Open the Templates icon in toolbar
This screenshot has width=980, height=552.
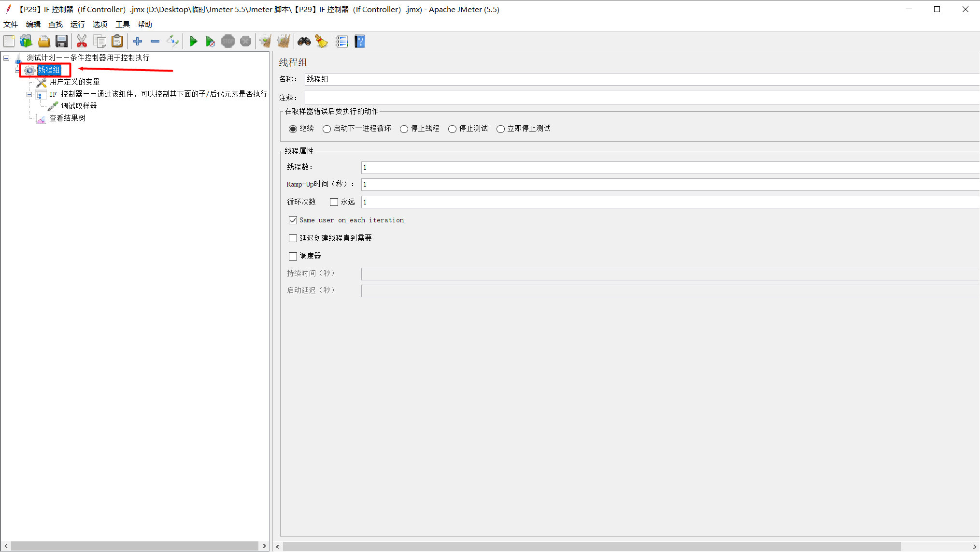point(26,42)
